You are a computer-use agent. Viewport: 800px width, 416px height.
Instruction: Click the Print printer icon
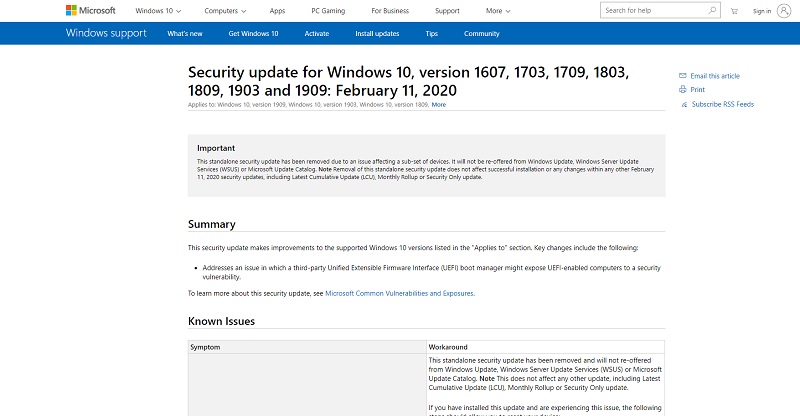click(x=683, y=90)
